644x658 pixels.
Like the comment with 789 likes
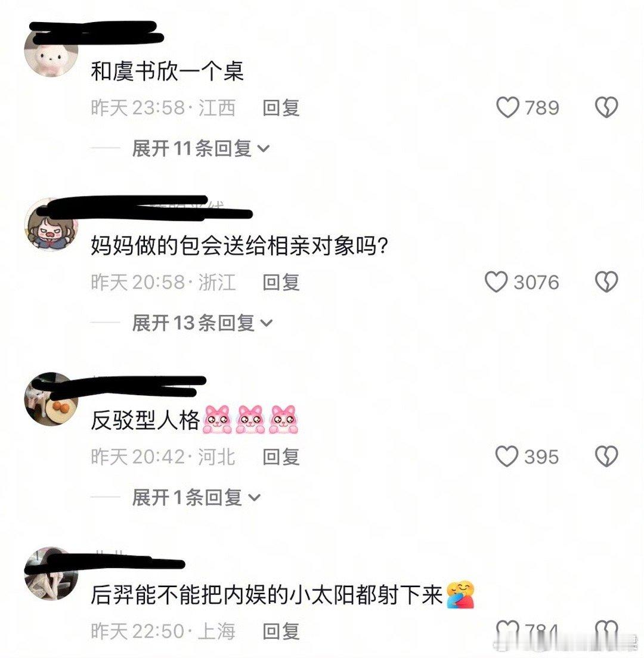(x=507, y=107)
